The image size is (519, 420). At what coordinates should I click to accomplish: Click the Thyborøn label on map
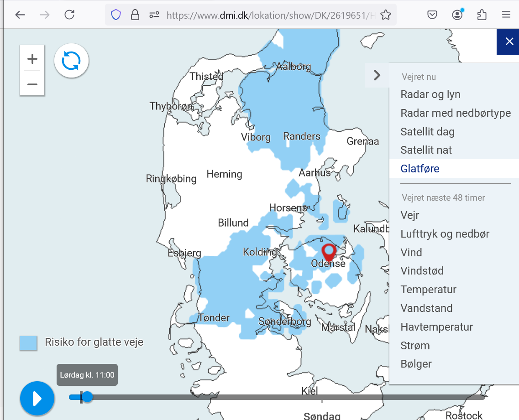pos(171,106)
